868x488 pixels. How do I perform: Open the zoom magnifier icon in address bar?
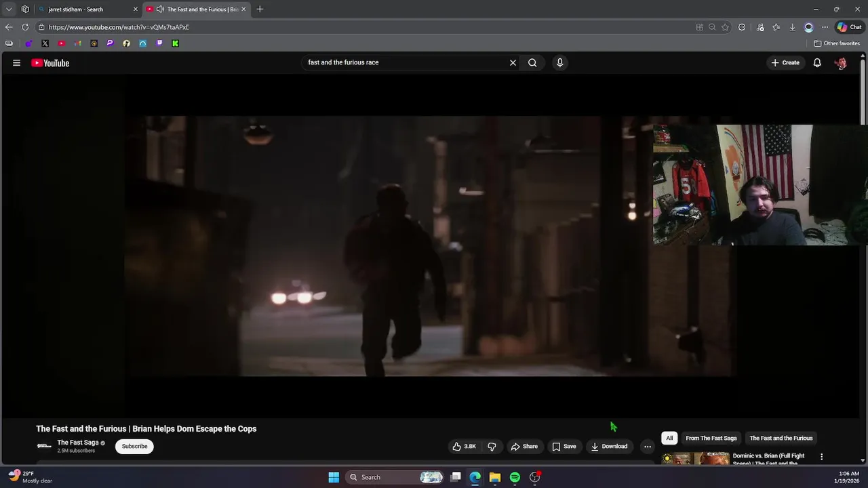point(712,27)
